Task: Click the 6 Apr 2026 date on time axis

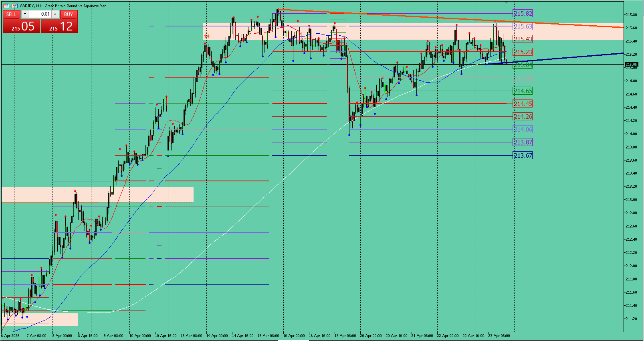Action: (x=10, y=336)
